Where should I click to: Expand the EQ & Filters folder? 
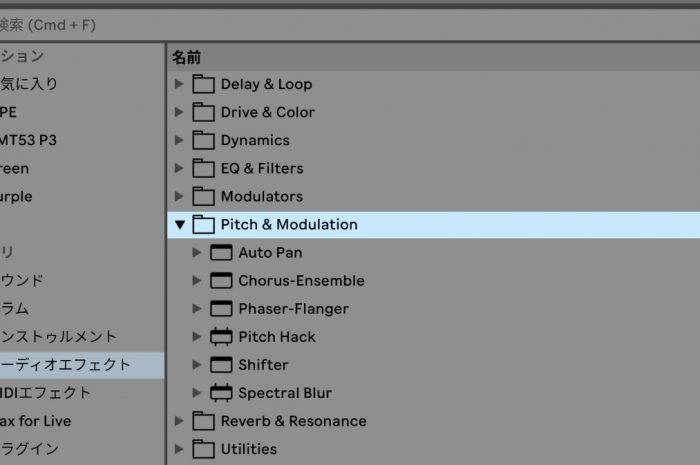click(179, 168)
